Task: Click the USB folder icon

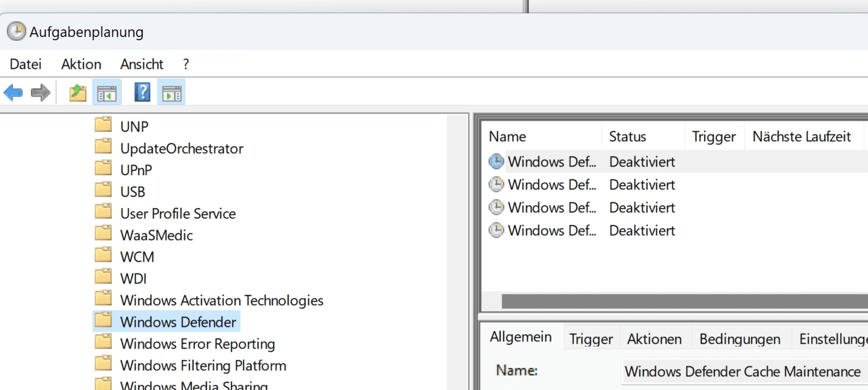Action: click(103, 190)
